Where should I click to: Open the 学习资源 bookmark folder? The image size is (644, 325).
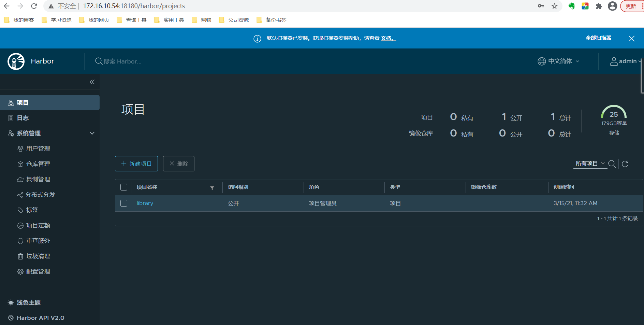(x=57, y=20)
